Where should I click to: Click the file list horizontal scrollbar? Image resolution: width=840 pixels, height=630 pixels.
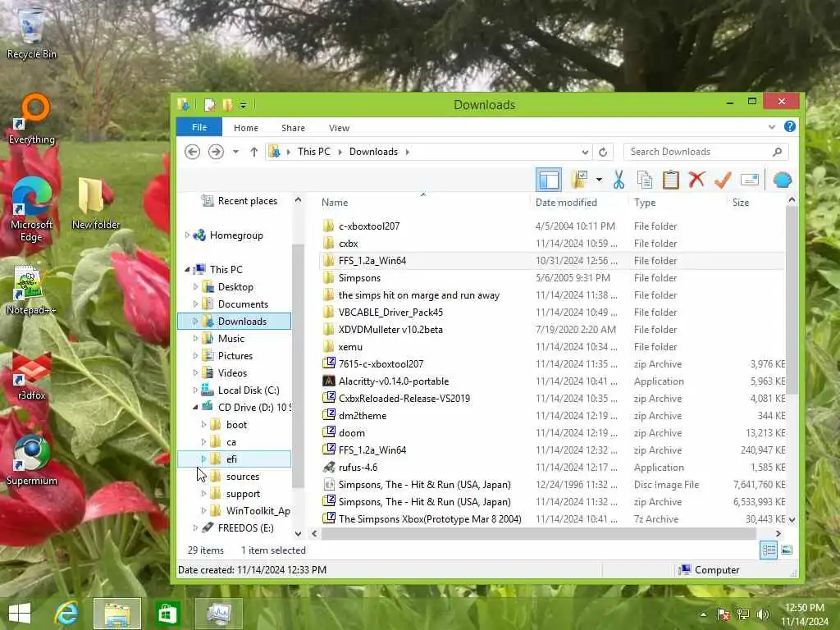[x=538, y=533]
